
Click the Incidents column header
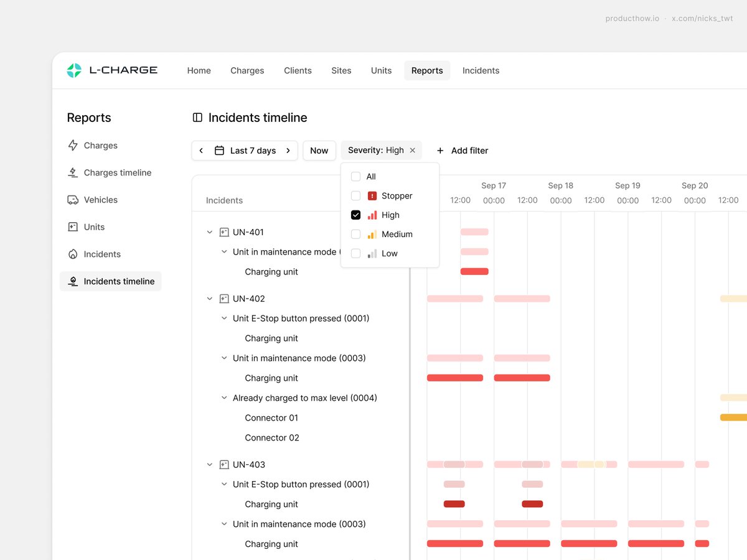pos(224,200)
